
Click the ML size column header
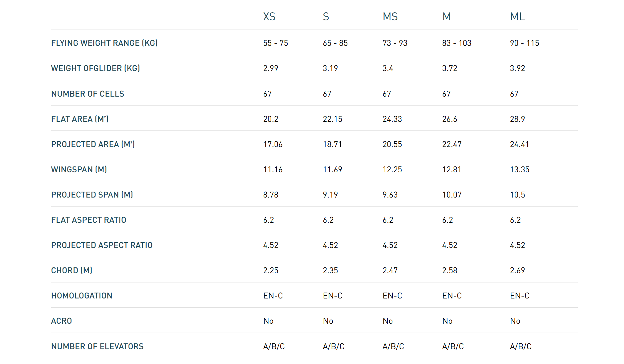[x=517, y=17]
